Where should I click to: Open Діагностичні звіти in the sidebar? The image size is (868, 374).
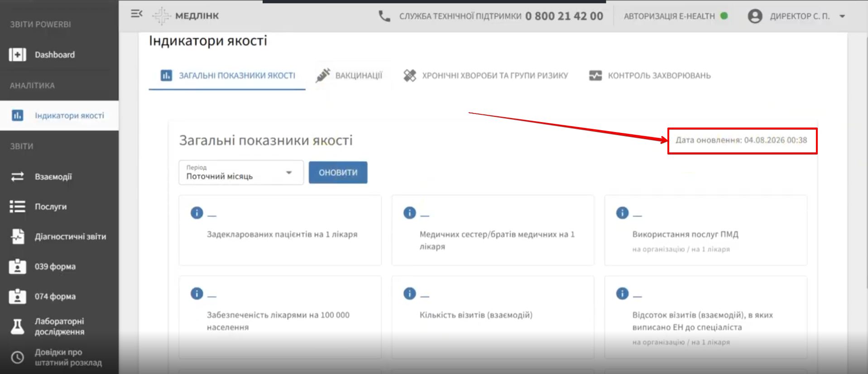(59, 236)
